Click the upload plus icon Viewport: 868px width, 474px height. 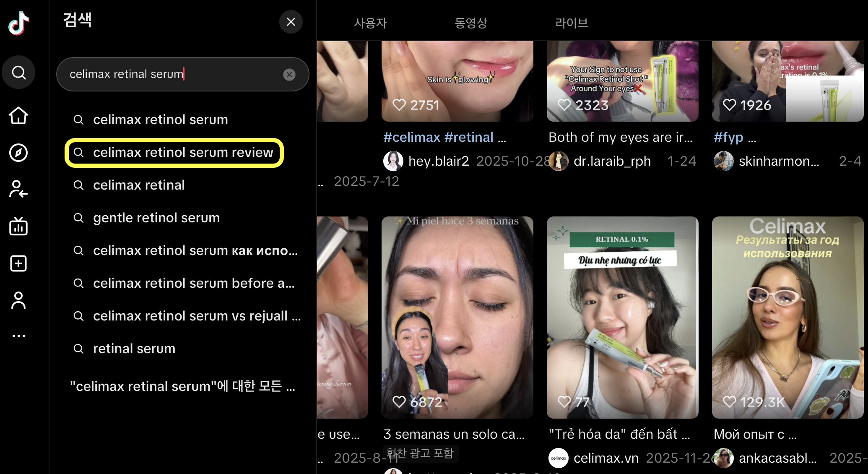pos(18,263)
